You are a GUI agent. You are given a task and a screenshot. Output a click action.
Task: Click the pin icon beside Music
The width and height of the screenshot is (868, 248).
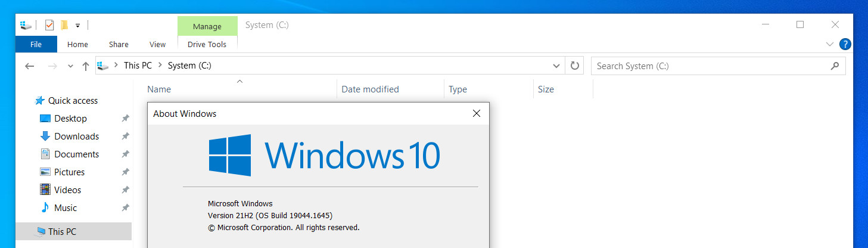point(125,208)
